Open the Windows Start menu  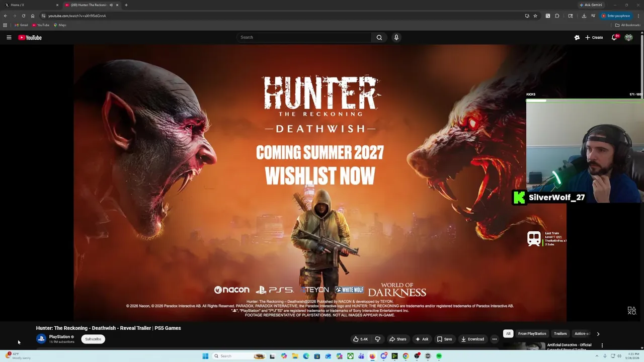tap(205, 356)
